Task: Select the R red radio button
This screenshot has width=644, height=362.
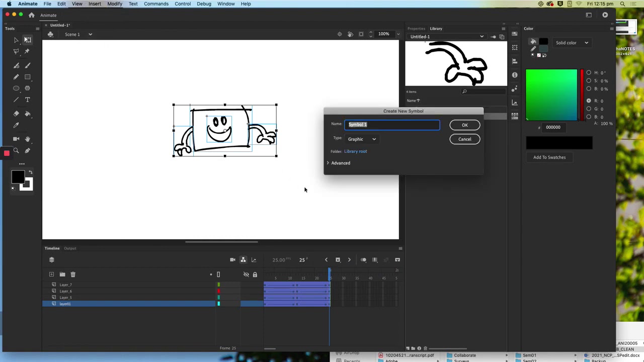Action: (x=589, y=101)
